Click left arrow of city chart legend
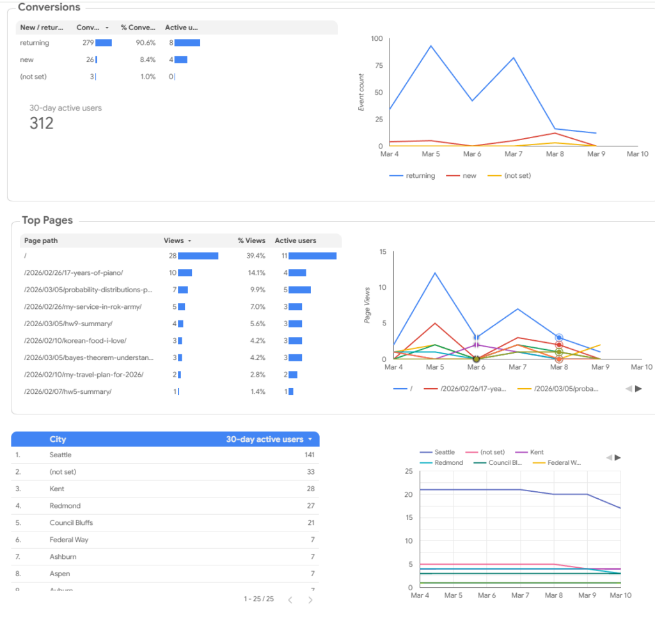The image size is (655, 644). (x=609, y=457)
